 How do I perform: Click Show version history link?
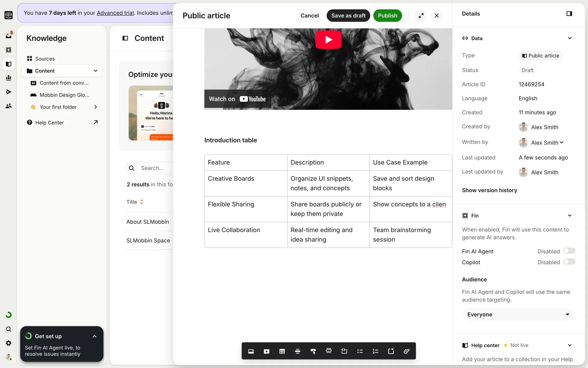tap(489, 190)
